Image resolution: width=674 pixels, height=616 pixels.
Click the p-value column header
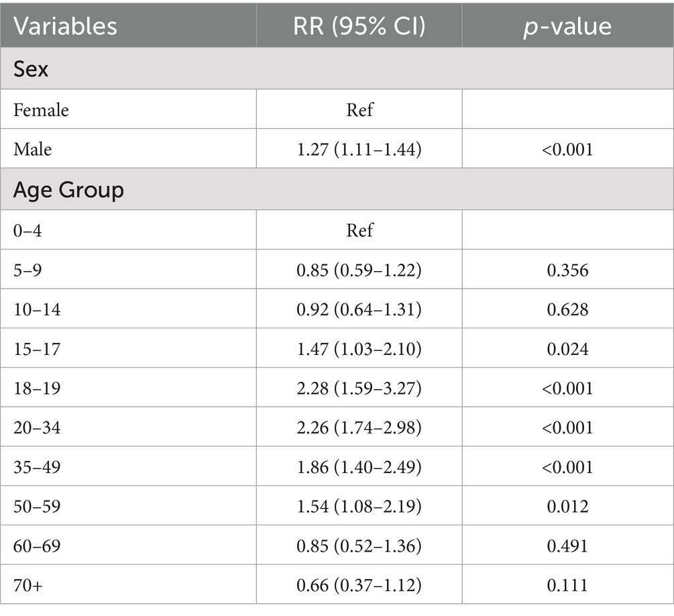pos(567,25)
